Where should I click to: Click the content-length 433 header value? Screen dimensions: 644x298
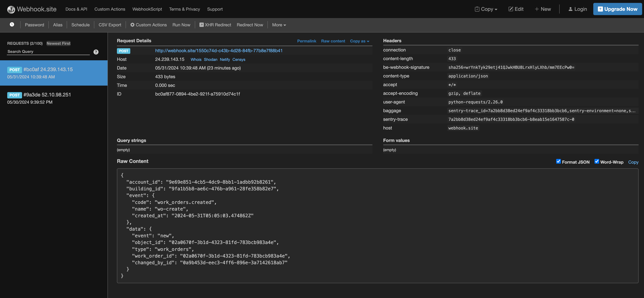click(452, 59)
